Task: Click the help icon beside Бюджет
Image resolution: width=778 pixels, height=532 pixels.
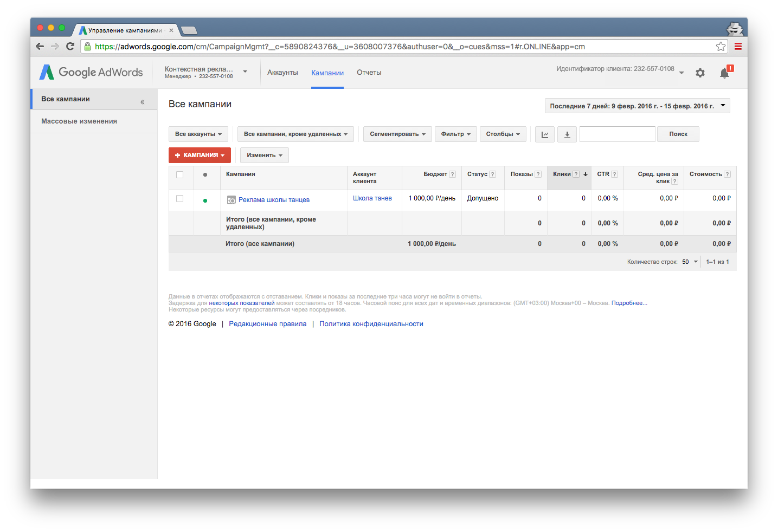Action: [452, 174]
